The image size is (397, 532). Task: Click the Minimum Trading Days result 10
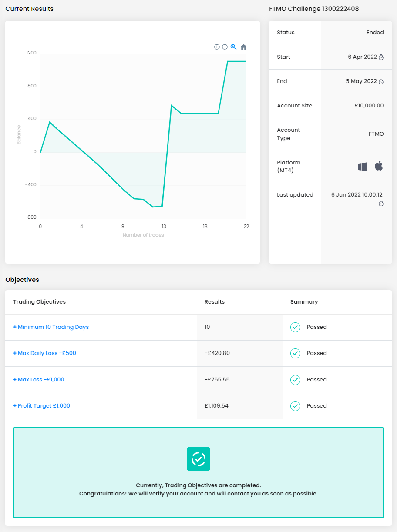pos(207,327)
